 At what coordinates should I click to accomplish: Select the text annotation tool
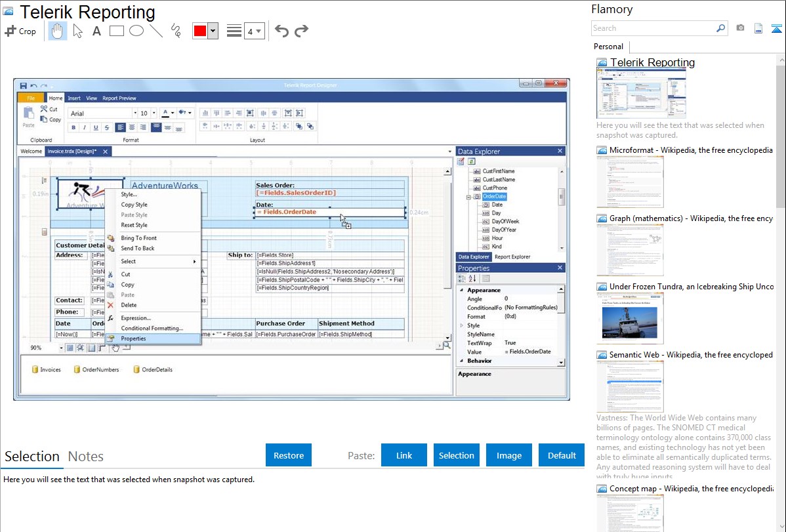(96, 31)
